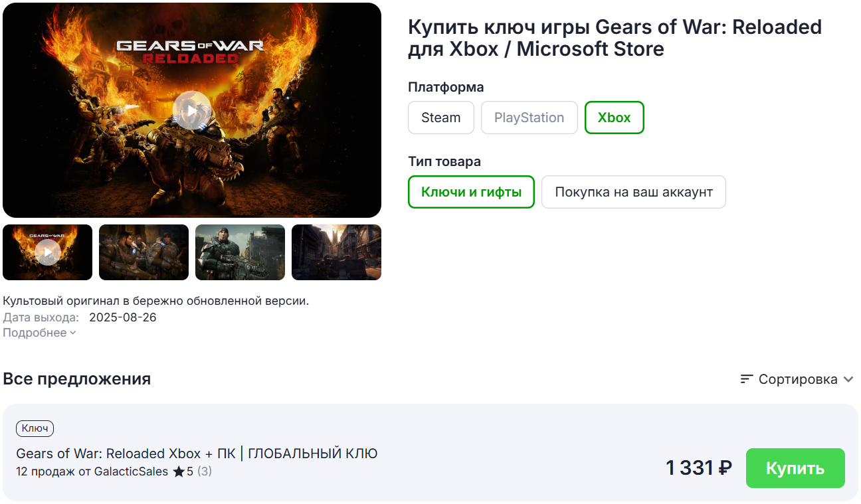The width and height of the screenshot is (861, 504).
Task: Select the Steam platform option
Action: click(x=441, y=118)
